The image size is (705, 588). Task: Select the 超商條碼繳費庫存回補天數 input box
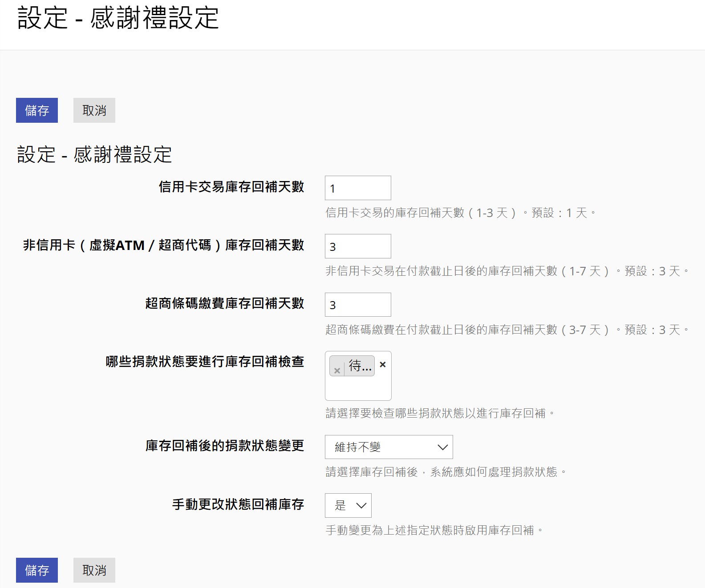[x=358, y=305]
